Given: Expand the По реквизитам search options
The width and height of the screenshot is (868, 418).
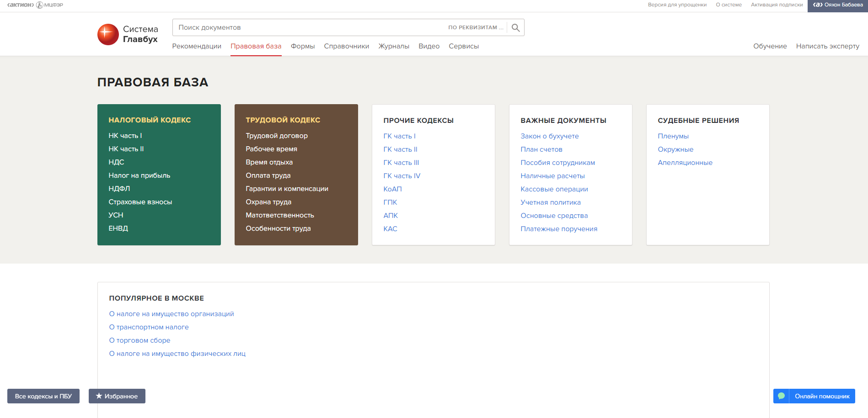Looking at the screenshot, I should pos(476,27).
